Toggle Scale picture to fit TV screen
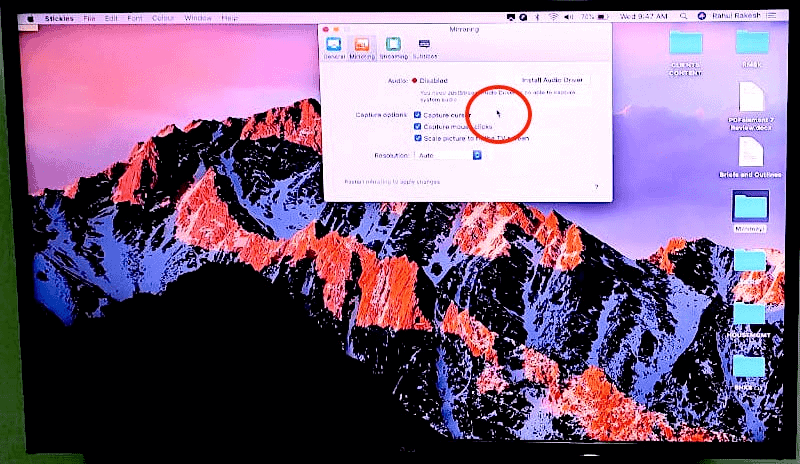Image resolution: width=800 pixels, height=464 pixels. pyautogui.click(x=417, y=138)
